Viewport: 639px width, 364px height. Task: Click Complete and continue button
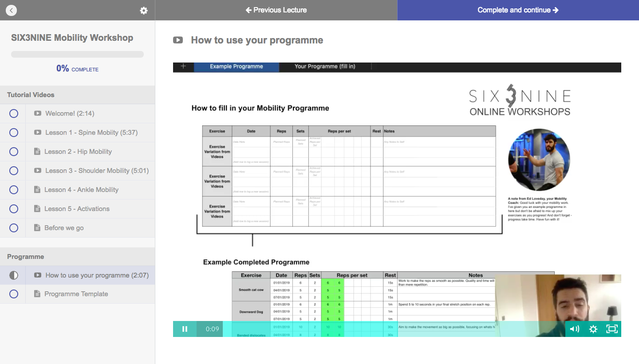click(518, 10)
